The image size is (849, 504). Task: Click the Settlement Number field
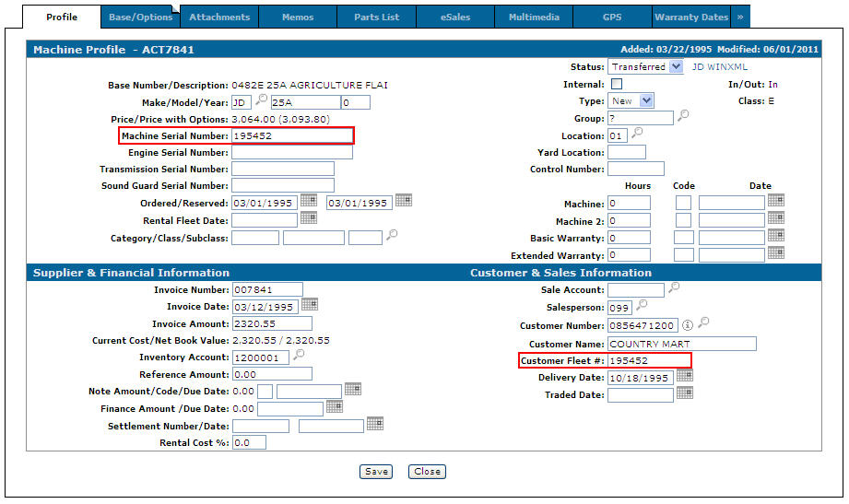(261, 426)
